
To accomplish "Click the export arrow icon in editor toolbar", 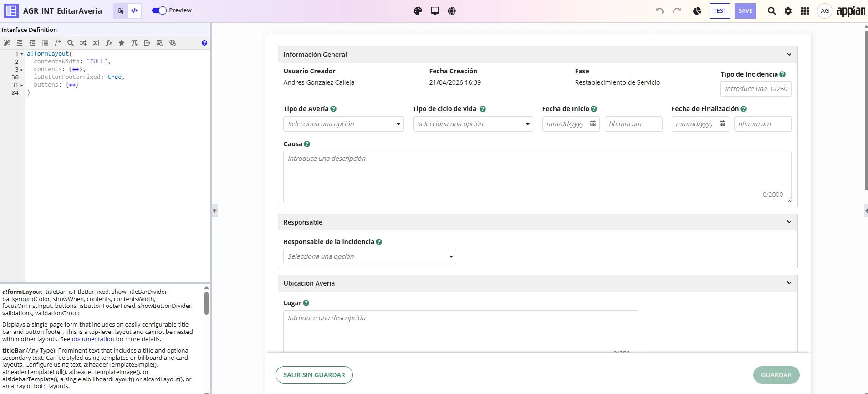I will click(x=147, y=43).
